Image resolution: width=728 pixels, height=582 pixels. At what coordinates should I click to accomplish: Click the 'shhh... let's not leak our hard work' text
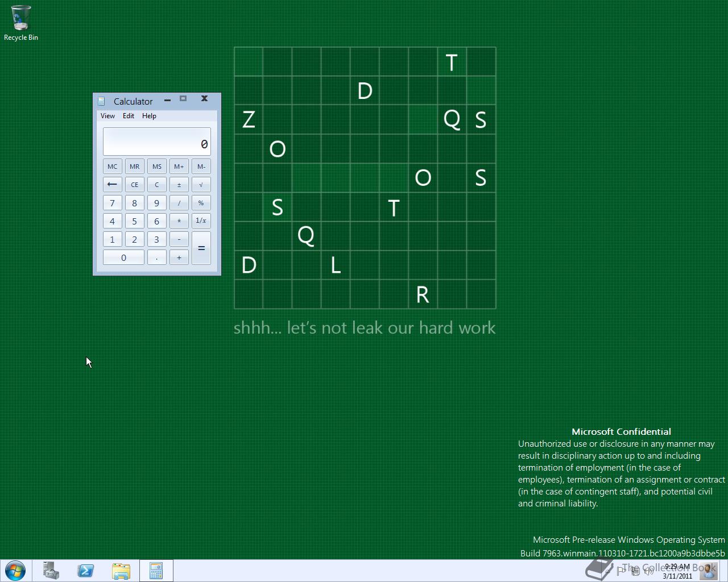pos(365,328)
